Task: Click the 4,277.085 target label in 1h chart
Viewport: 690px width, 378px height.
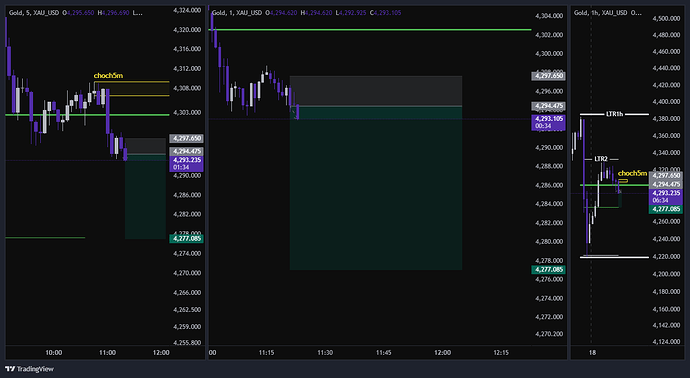Action: point(666,209)
